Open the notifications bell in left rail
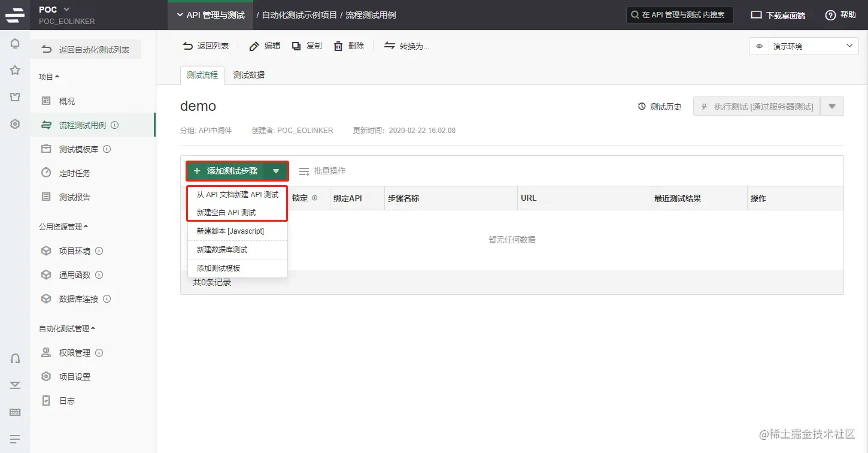 (15, 43)
